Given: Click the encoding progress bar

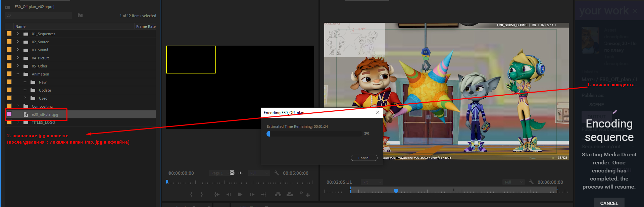Looking at the screenshot, I should (x=314, y=134).
